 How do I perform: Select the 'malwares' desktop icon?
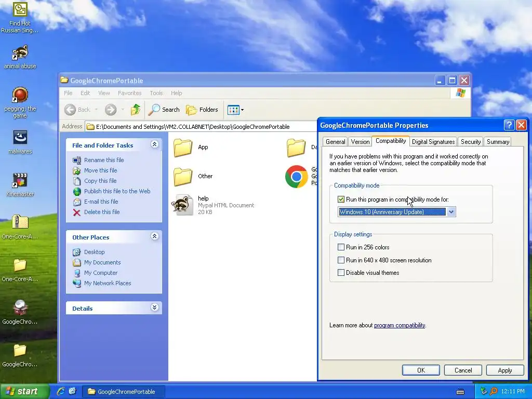click(x=20, y=142)
